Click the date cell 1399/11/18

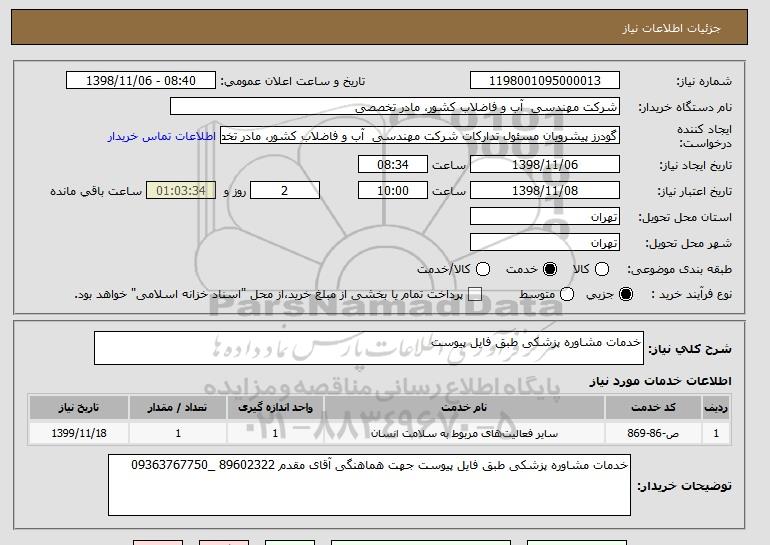[79, 434]
